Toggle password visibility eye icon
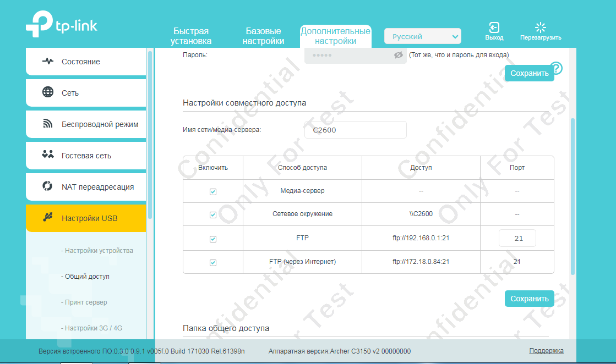616x364 pixels. pyautogui.click(x=399, y=55)
